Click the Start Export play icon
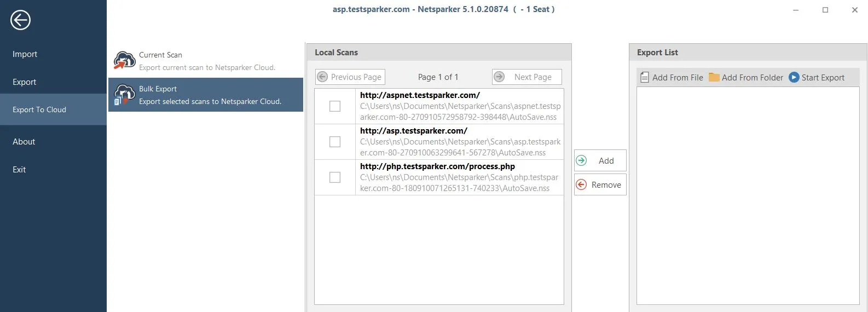868x312 pixels. tap(794, 77)
